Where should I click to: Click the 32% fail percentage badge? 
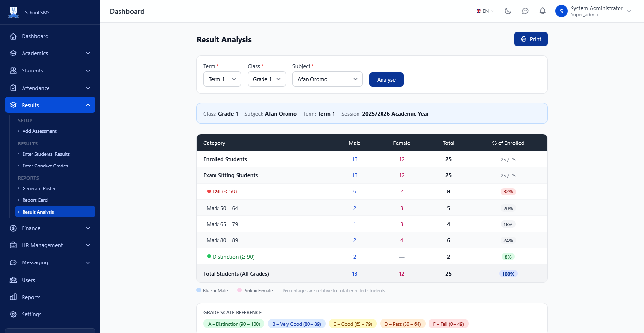pyautogui.click(x=508, y=191)
